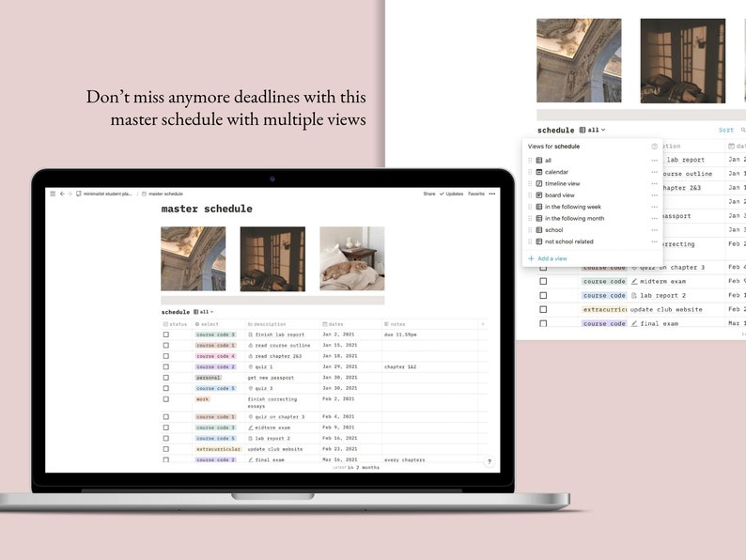Add a new column with the plus icon

pyautogui.click(x=483, y=324)
